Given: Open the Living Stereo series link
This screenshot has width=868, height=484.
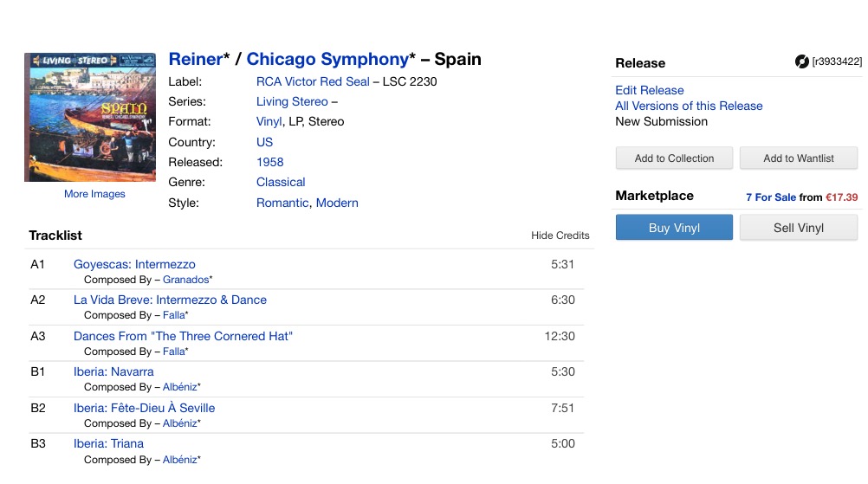Looking at the screenshot, I should coord(292,101).
